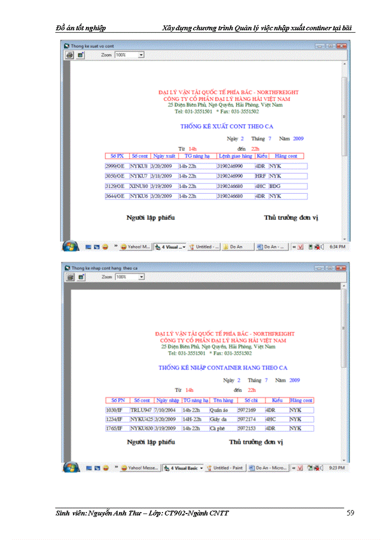This screenshot has width=392, height=540.
Task: Click the export icon in the nhap cont toolbar
Action: [81, 276]
